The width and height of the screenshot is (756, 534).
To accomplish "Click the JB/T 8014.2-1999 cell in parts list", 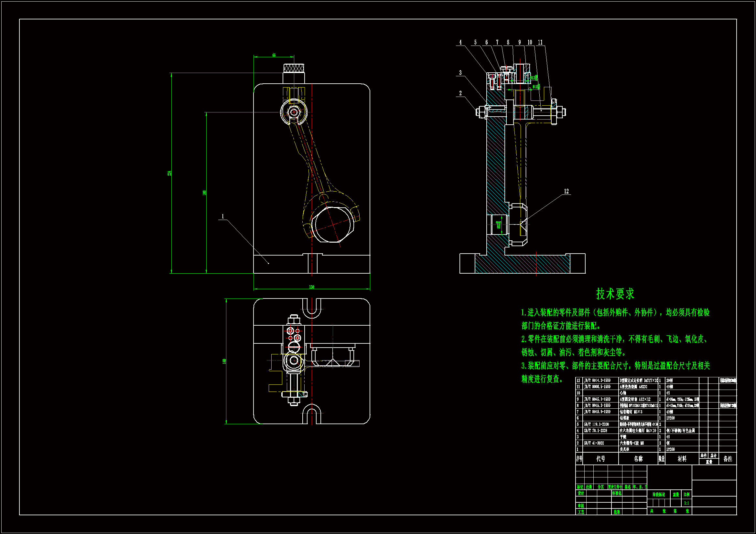I will 597,380.
